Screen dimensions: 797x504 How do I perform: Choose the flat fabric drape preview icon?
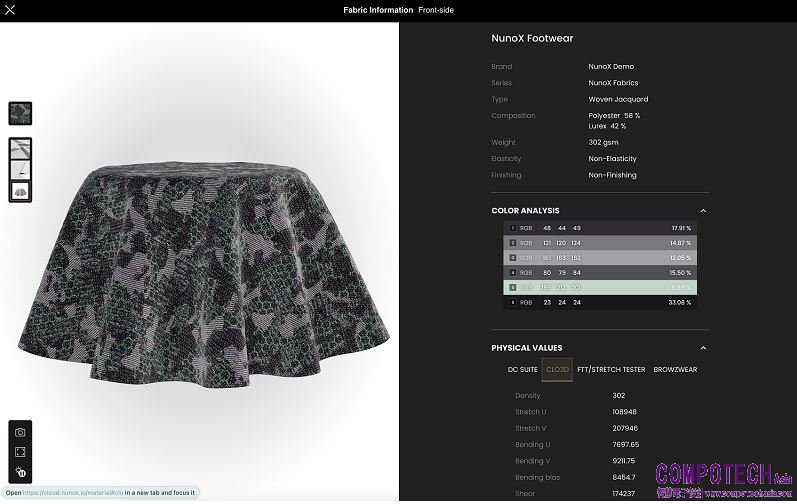click(20, 148)
